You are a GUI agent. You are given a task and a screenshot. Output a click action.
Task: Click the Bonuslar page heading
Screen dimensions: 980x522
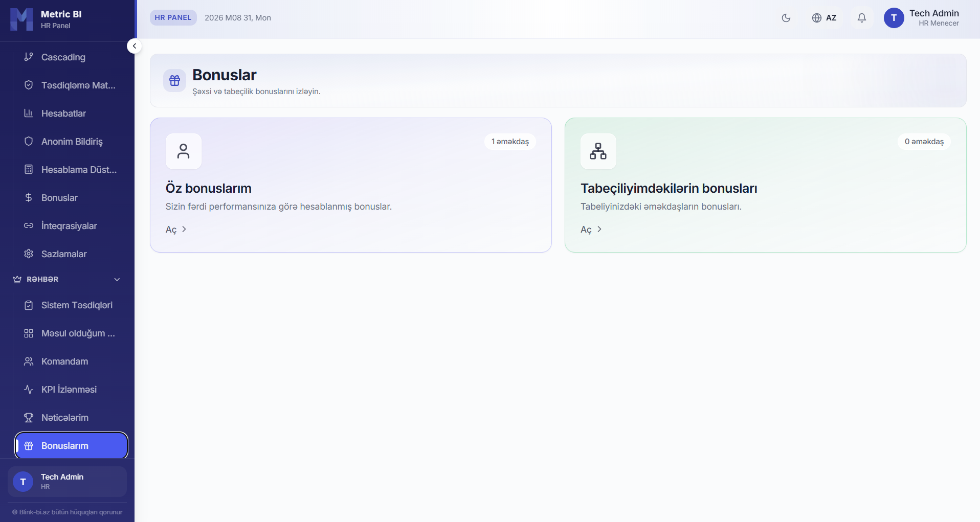224,75
